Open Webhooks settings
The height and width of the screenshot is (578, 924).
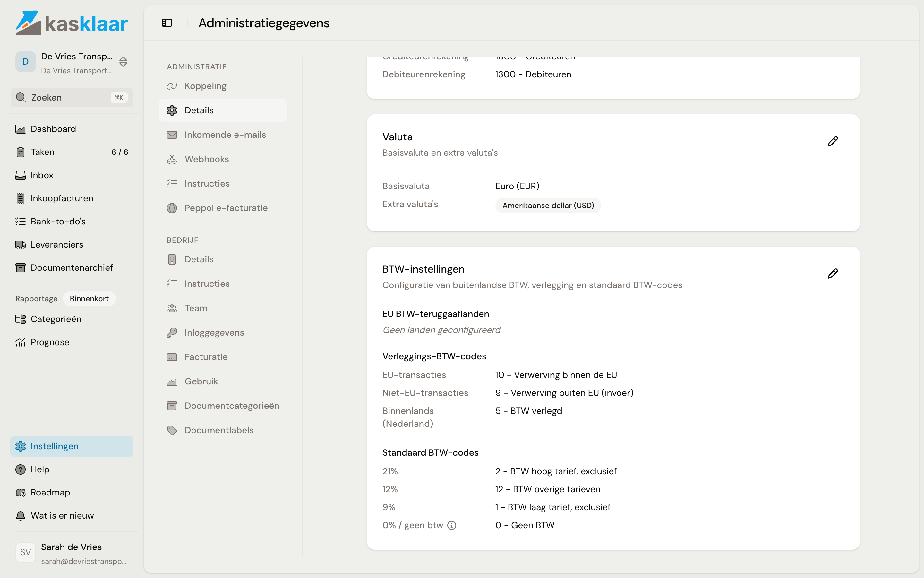tap(223, 159)
